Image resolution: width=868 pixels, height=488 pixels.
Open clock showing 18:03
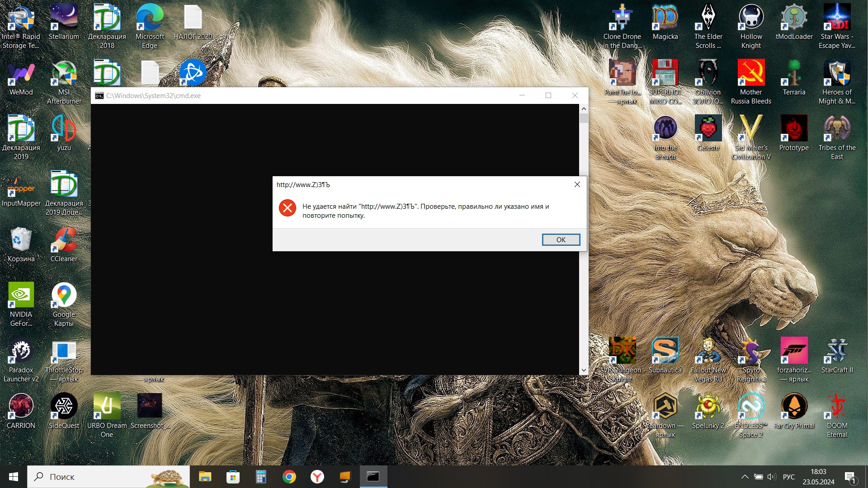click(818, 477)
